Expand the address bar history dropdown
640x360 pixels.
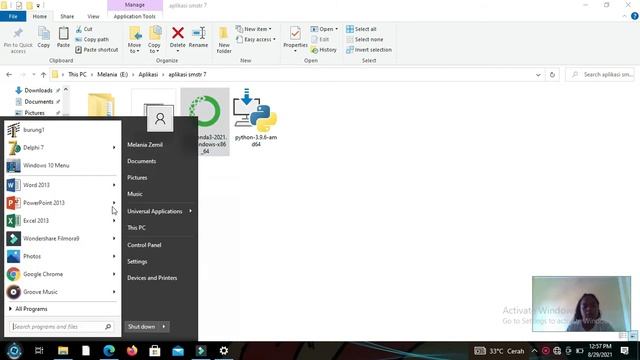click(x=538, y=75)
